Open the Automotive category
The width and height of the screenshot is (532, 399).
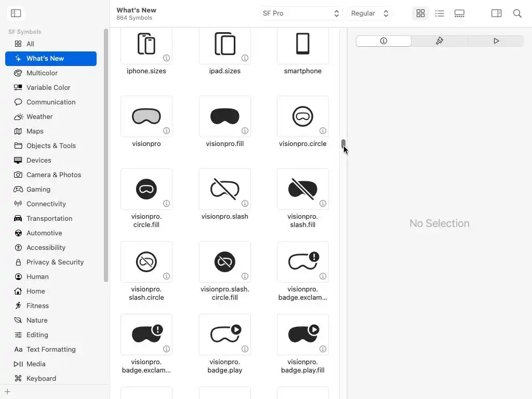click(51, 233)
